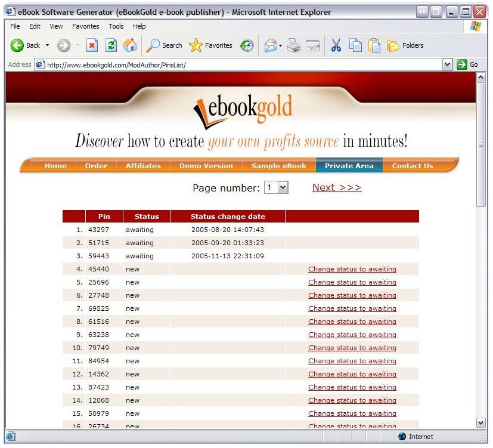This screenshot has width=493, height=448.
Task: Click the Go button
Action: point(467,64)
